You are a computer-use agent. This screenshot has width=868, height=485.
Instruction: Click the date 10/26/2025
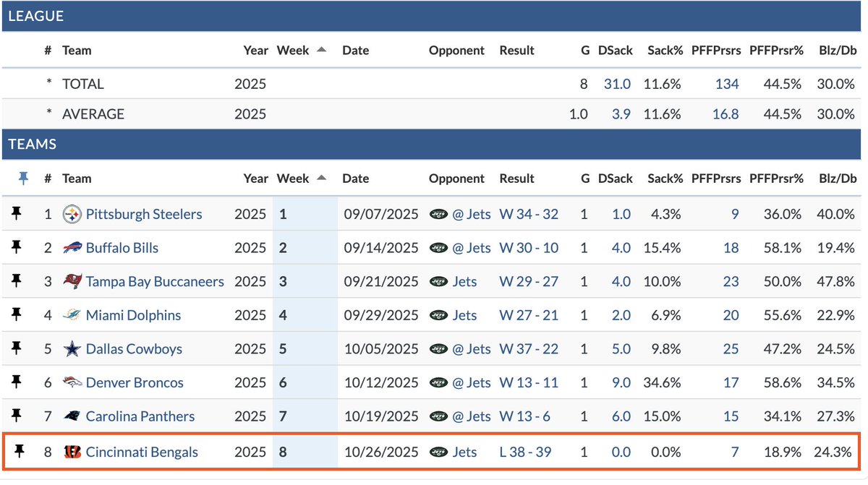click(x=380, y=452)
